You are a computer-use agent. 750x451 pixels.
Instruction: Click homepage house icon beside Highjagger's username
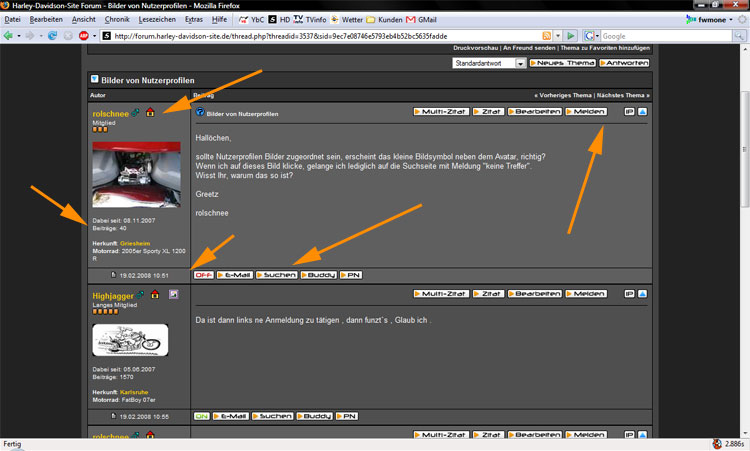[x=157, y=294]
